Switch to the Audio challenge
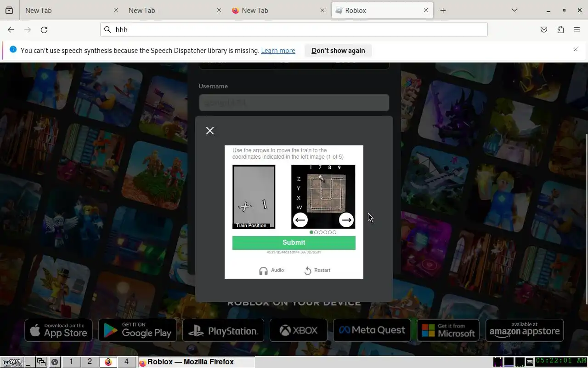 pyautogui.click(x=271, y=270)
